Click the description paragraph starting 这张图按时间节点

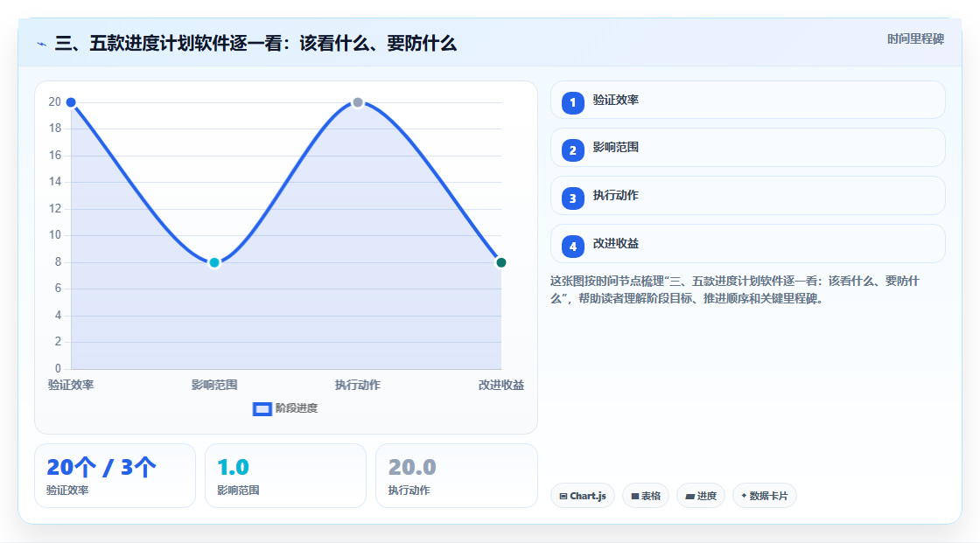735,290
